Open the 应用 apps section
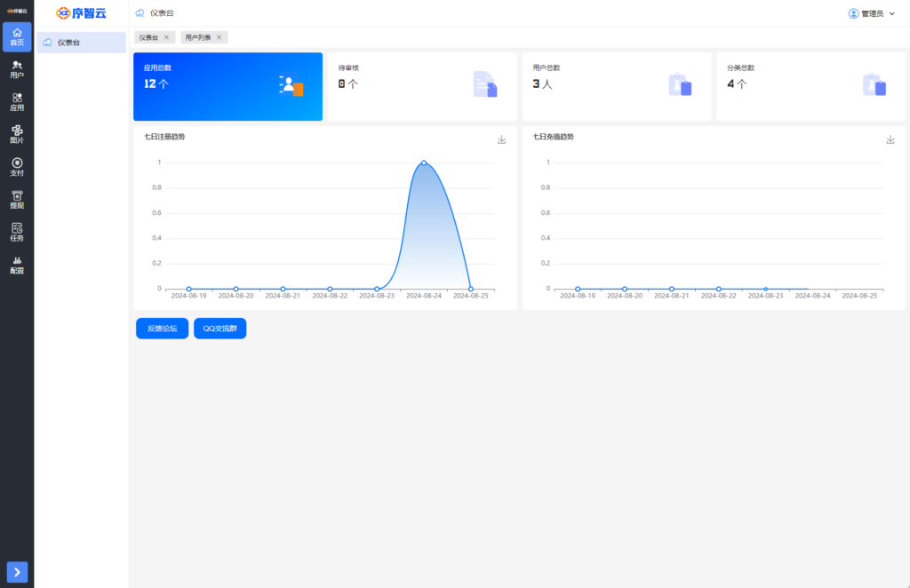Viewport: 910px width, 588px height. click(17, 102)
